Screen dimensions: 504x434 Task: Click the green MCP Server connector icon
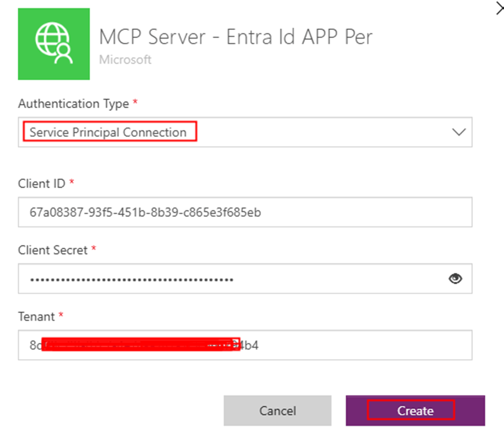pos(54,44)
